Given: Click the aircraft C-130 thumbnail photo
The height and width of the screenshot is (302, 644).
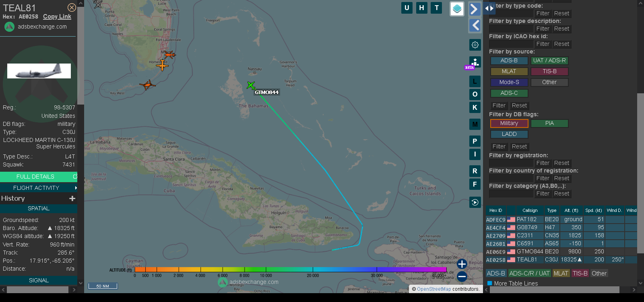Looking at the screenshot, I should [x=39, y=71].
